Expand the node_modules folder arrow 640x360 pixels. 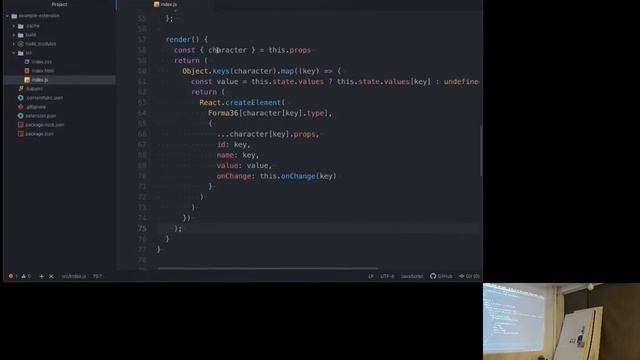[14, 44]
